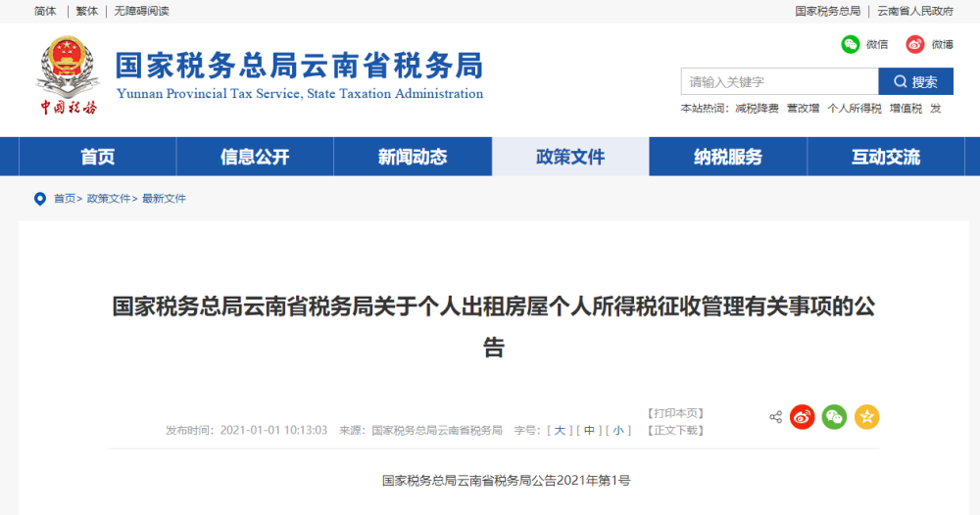
Task: Click hot word 个人所得税
Action: 855,109
